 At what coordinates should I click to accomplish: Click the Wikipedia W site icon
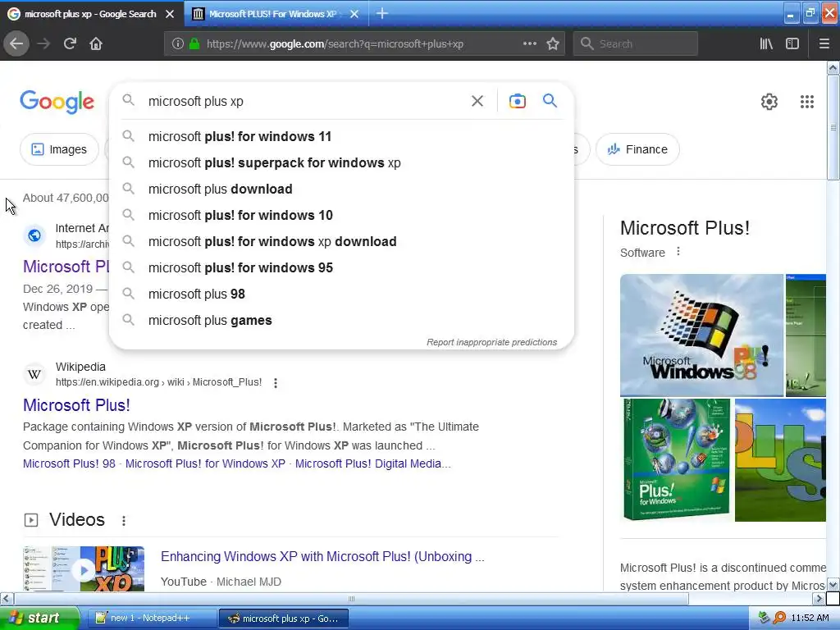(x=34, y=374)
